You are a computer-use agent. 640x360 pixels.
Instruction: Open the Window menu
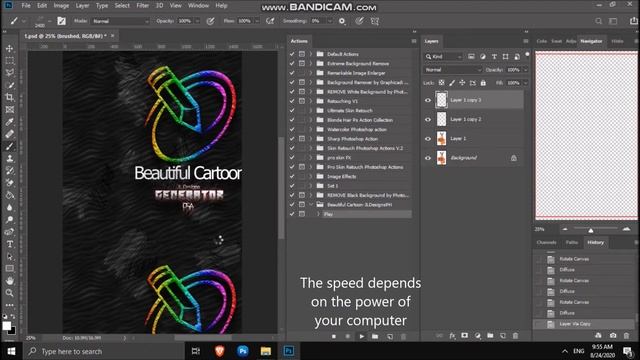[198, 6]
